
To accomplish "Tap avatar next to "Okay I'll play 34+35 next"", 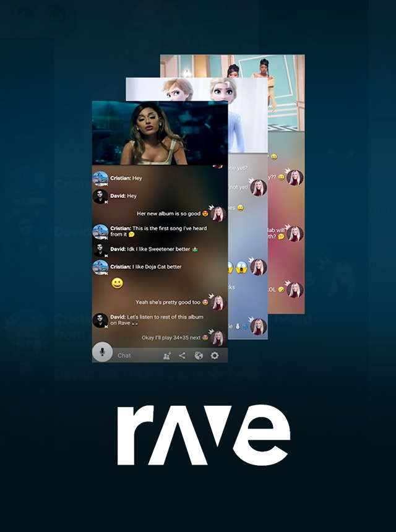I will click(x=218, y=338).
